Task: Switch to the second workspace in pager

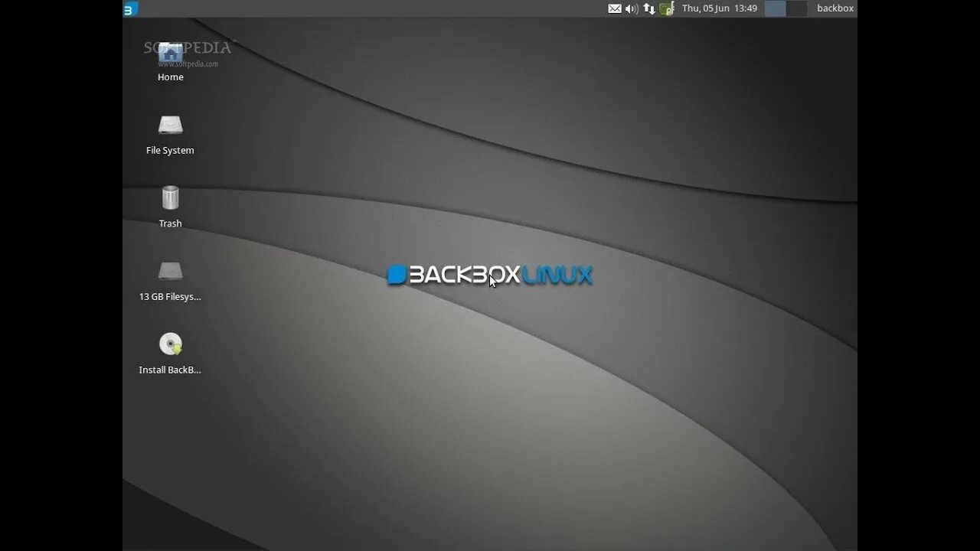Action: coord(796,8)
